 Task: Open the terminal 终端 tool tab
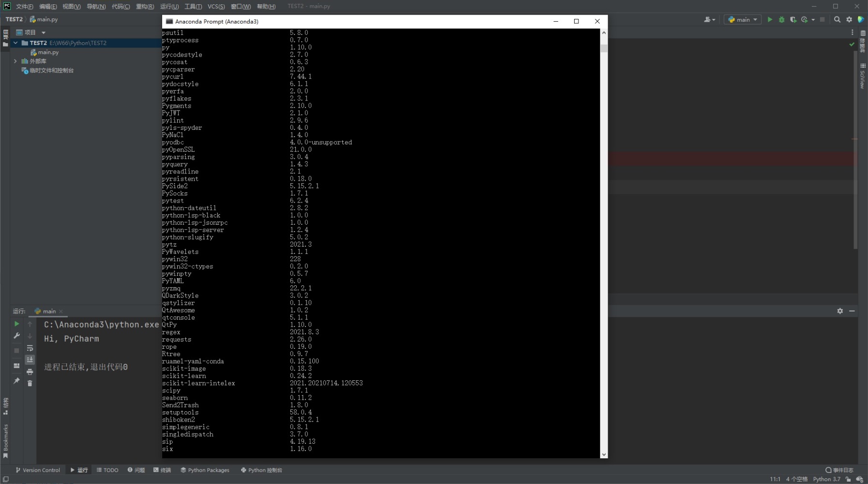click(x=162, y=470)
